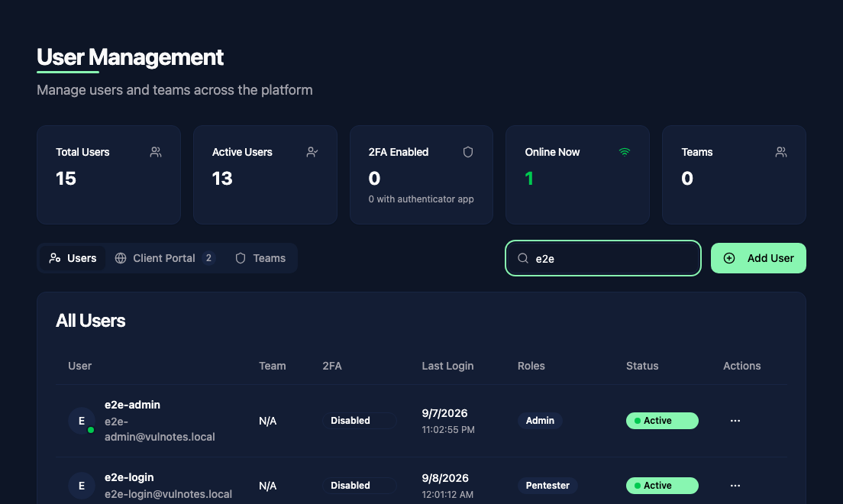Click the User column header
The height and width of the screenshot is (504, 843).
click(x=79, y=366)
